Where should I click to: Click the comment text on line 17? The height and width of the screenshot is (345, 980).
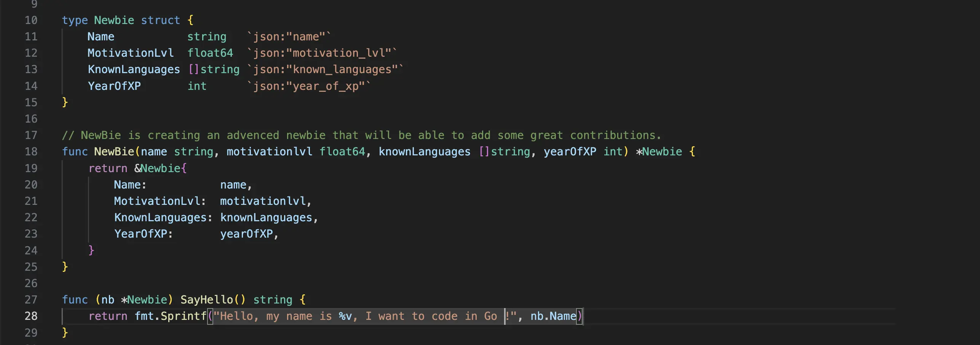tap(361, 135)
